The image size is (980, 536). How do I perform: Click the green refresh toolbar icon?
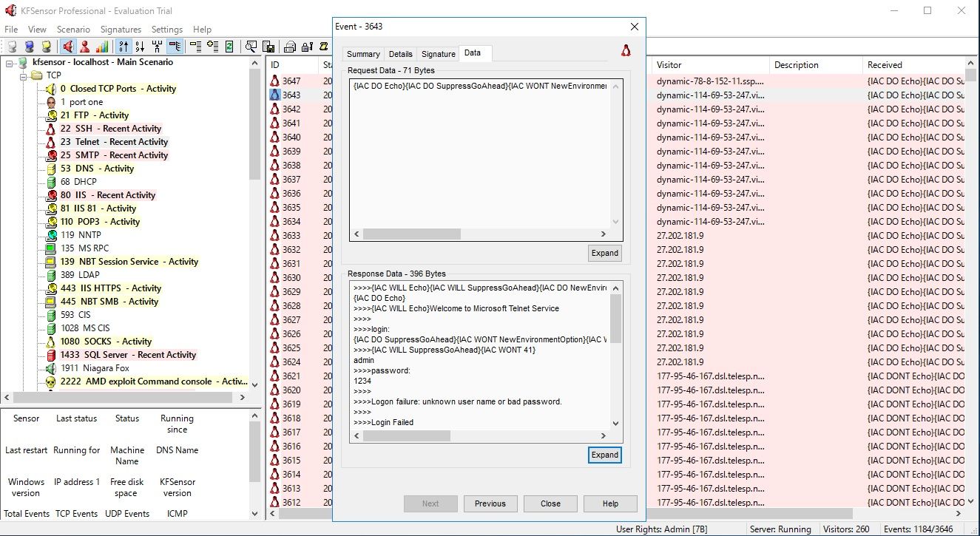(230, 47)
